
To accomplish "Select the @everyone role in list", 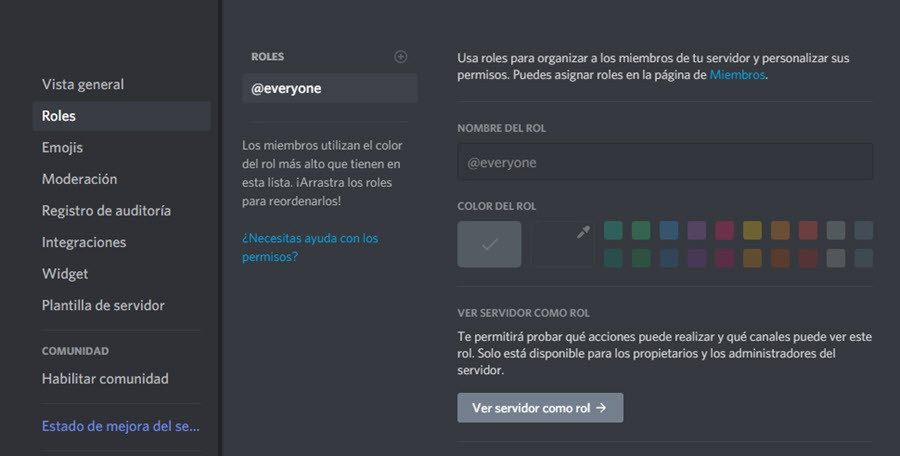I will [329, 88].
